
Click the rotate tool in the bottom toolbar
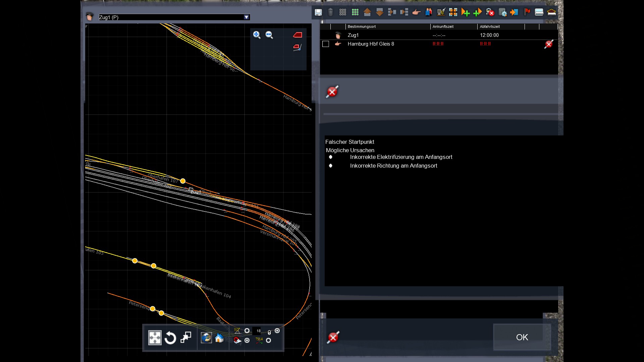click(170, 338)
